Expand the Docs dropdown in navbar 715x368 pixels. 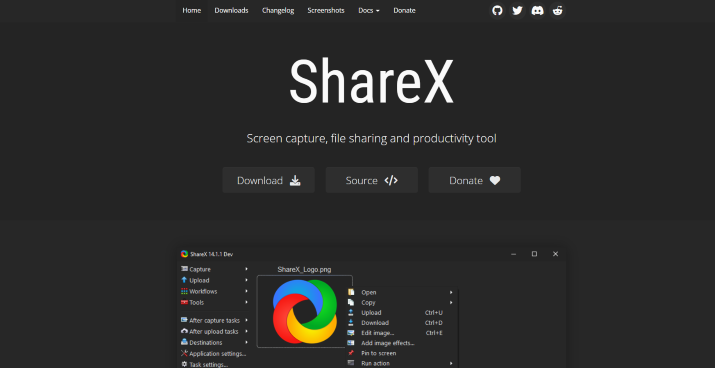tap(368, 10)
